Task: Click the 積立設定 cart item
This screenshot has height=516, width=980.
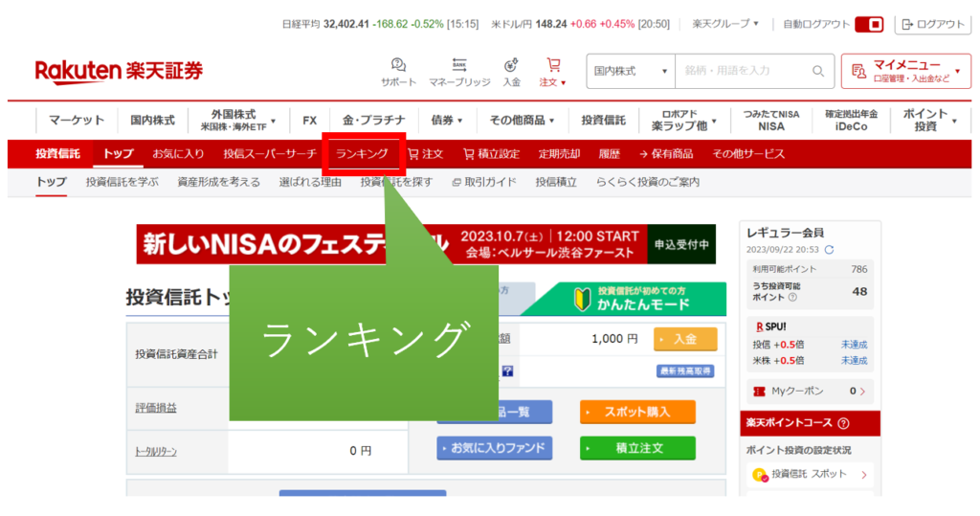Action: click(491, 154)
